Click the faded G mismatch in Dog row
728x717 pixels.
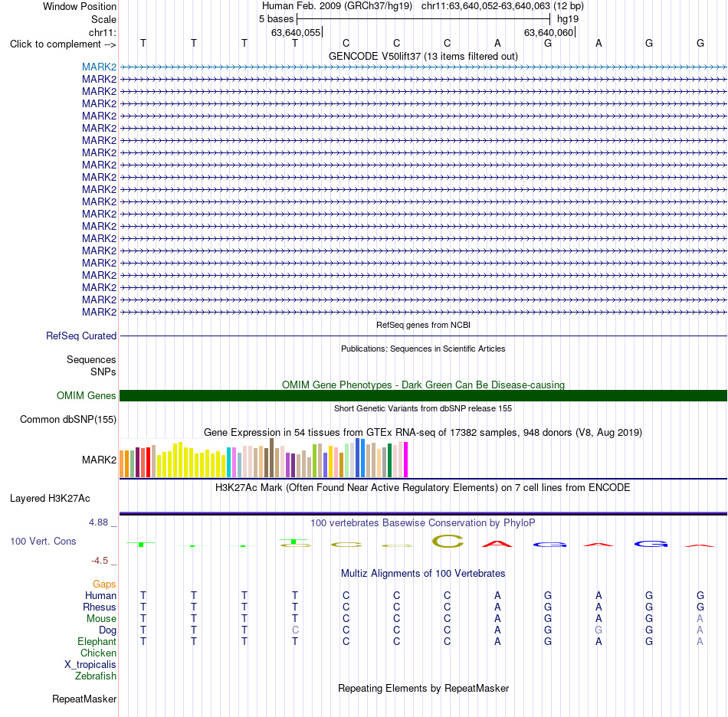pos(598,630)
